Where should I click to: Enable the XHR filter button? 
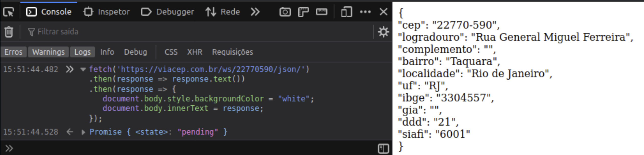(x=195, y=52)
